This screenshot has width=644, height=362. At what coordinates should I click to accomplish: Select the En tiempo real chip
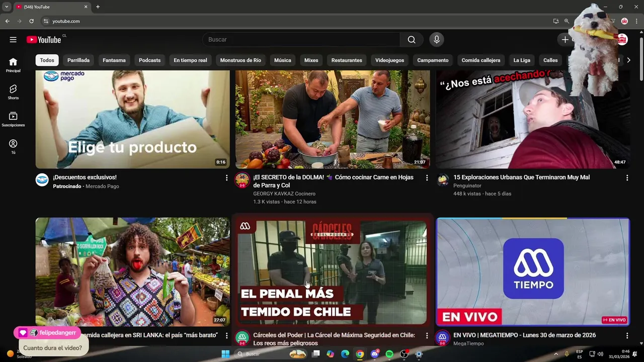190,60
